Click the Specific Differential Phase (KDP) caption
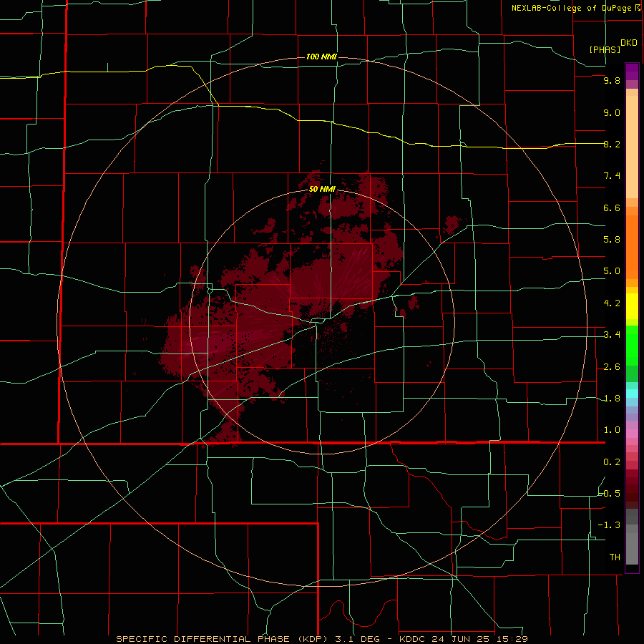Viewport: 644px width, 644px height. (x=224, y=639)
